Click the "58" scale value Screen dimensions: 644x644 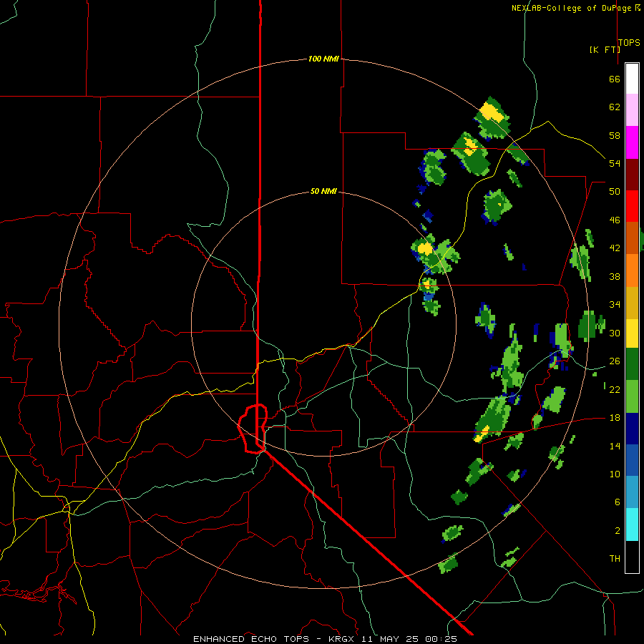[615, 135]
